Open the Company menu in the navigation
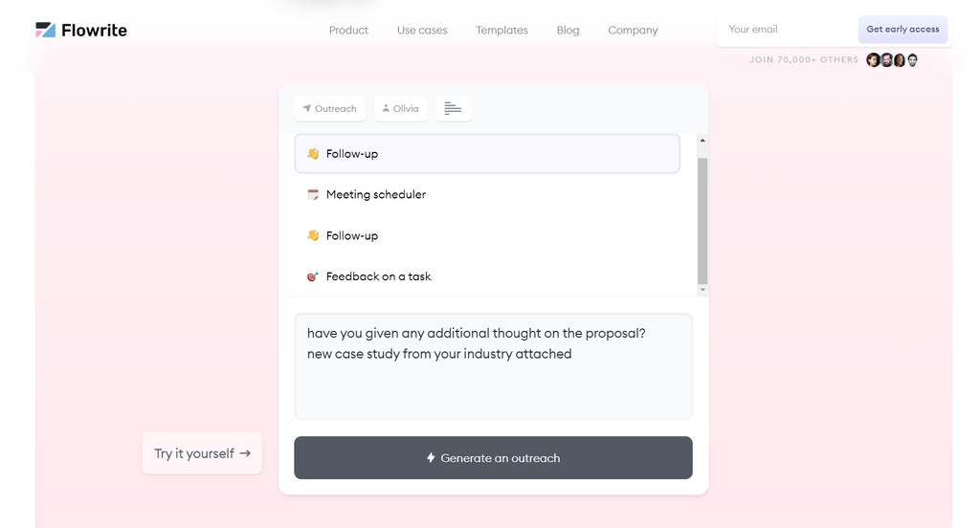The height and width of the screenshot is (528, 980). 633,31
